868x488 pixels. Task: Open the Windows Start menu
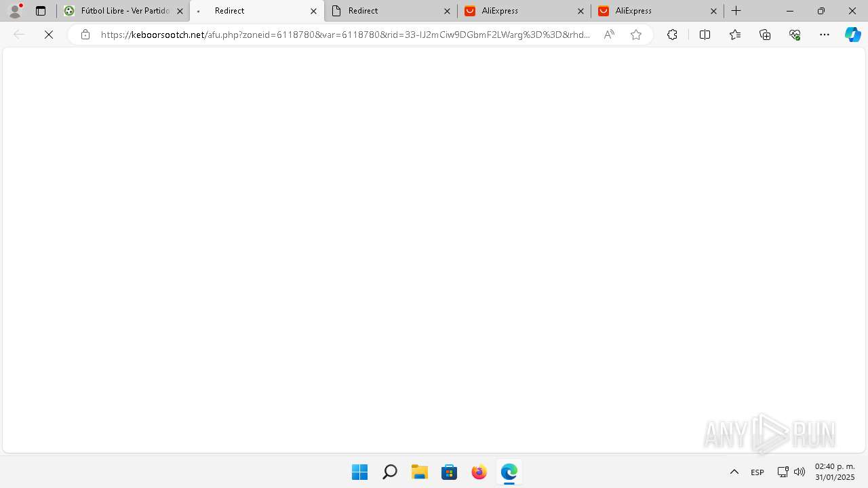pos(359,472)
